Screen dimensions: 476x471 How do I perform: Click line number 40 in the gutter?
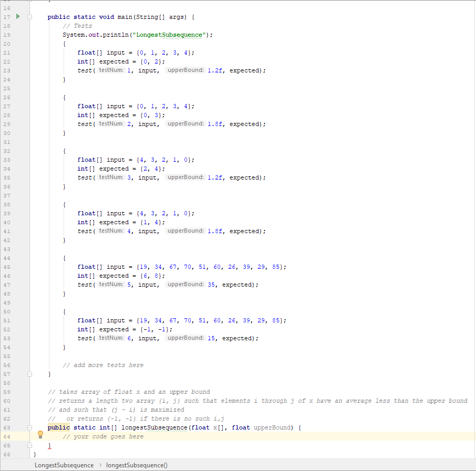coord(7,222)
